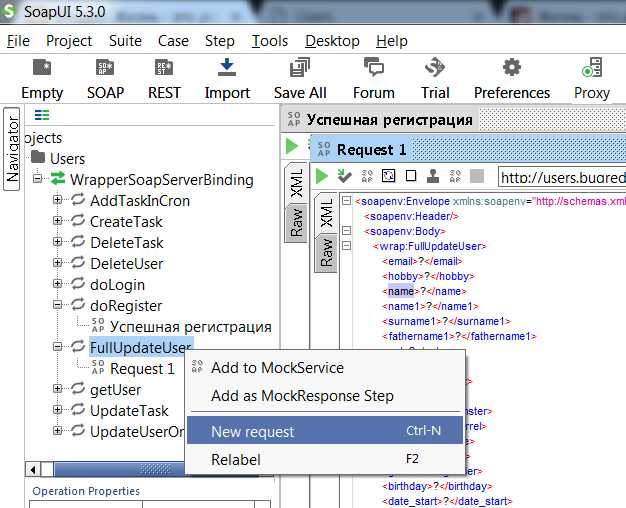
Task: Click the endpoint URL field
Action: pyautogui.click(x=562, y=177)
